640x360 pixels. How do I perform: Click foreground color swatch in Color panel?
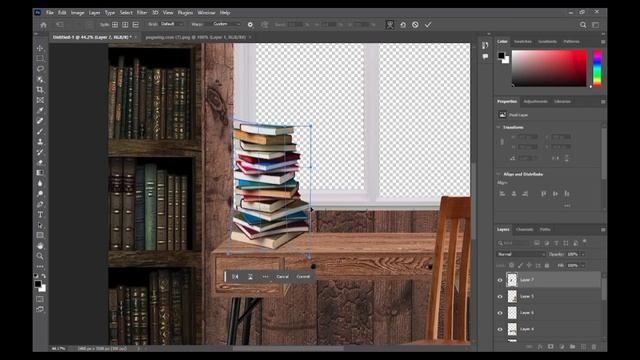501,56
